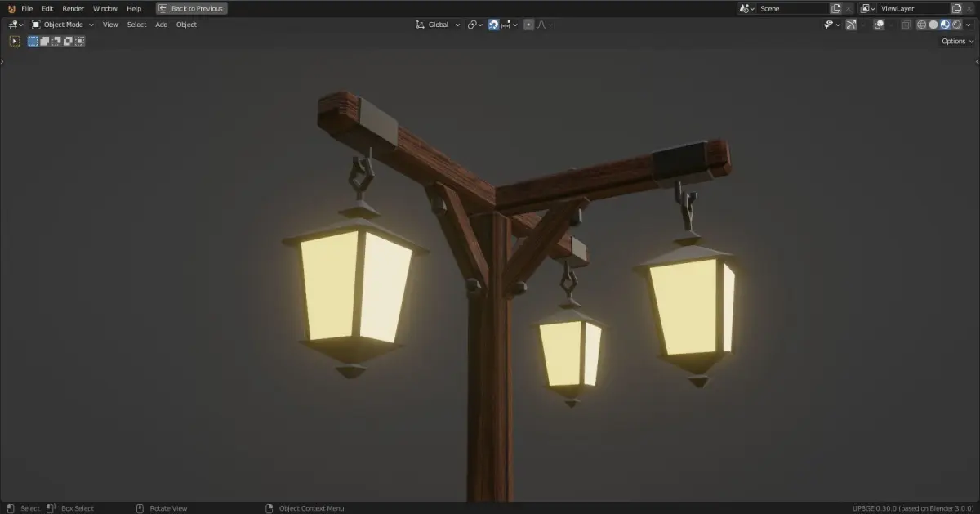Open the view layer browse icon
980x514 pixels.
point(867,8)
